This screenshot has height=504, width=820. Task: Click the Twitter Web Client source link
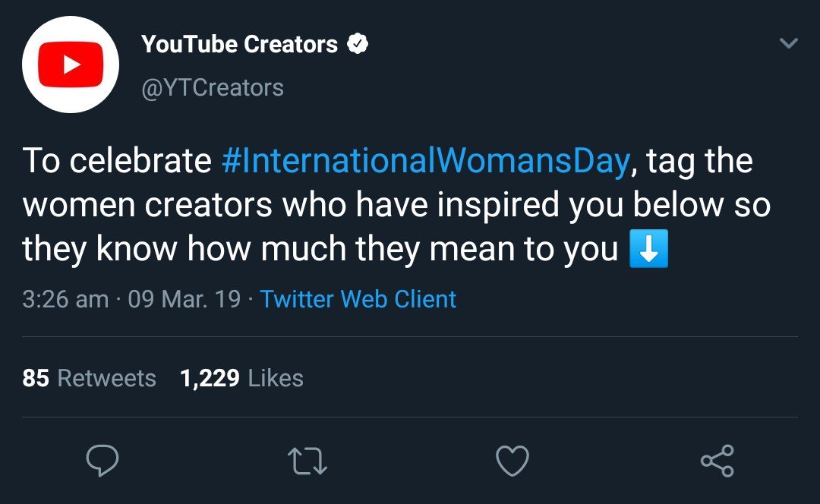coord(358,299)
